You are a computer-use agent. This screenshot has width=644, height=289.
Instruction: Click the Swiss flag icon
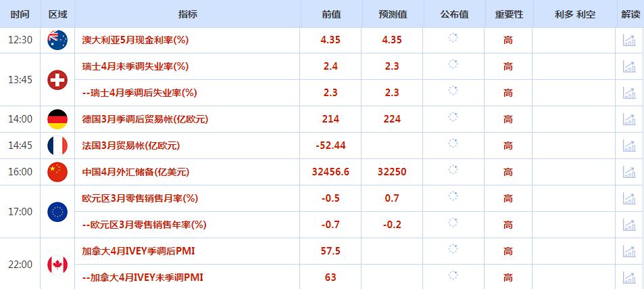(x=57, y=80)
